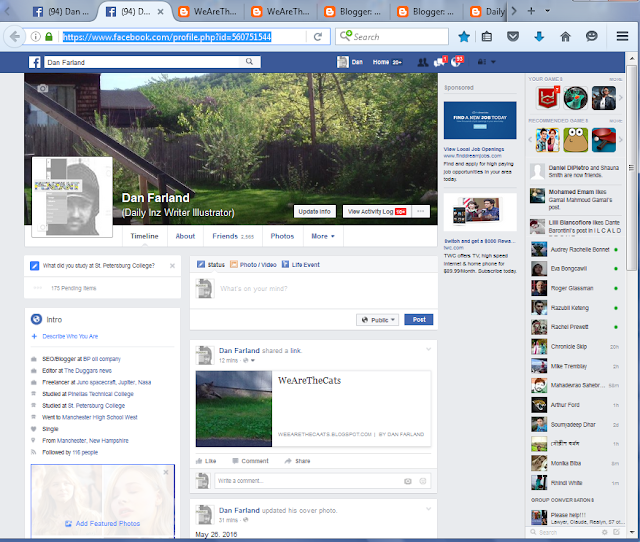Click the blue Post button

coord(419,320)
